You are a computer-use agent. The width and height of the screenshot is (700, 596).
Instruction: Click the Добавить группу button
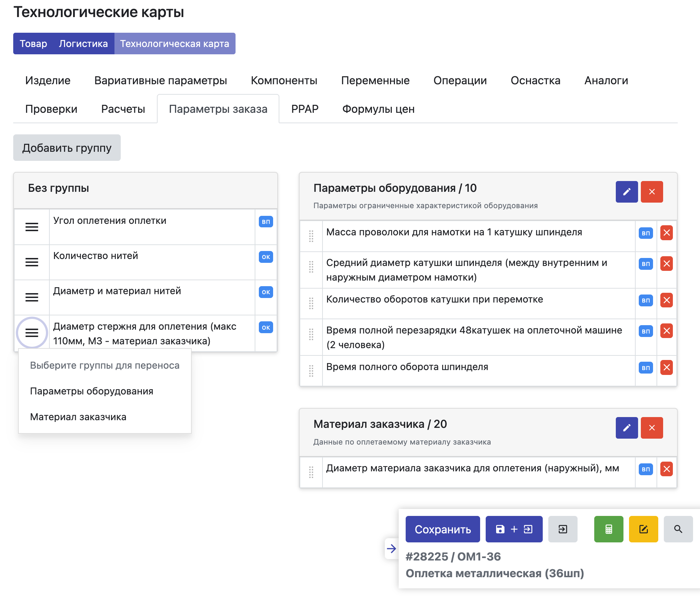pos(67,148)
